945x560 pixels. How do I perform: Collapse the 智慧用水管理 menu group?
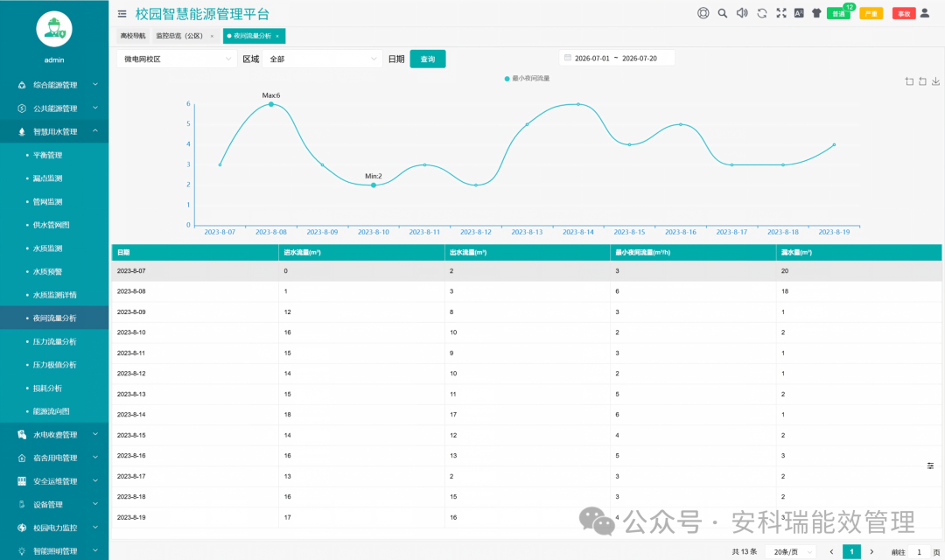pos(54,131)
